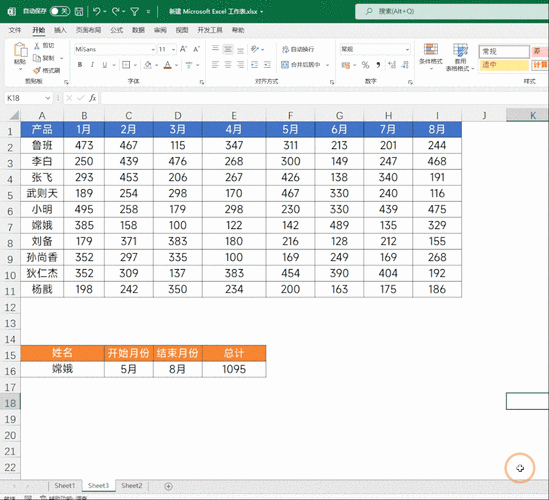Viewport: 549px width, 500px height.
Task: Toggle Italic formatting
Action: click(92, 65)
